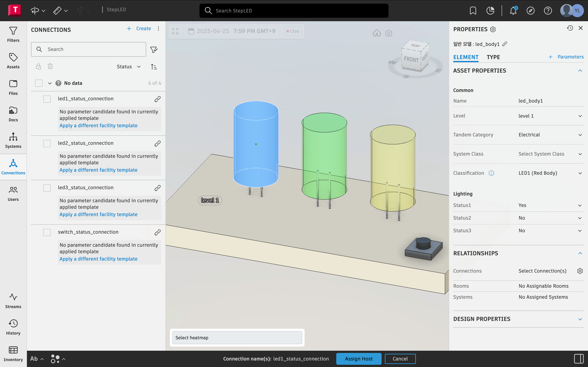Expand the Design Properties section
This screenshot has height=367, width=588.
[x=580, y=319]
